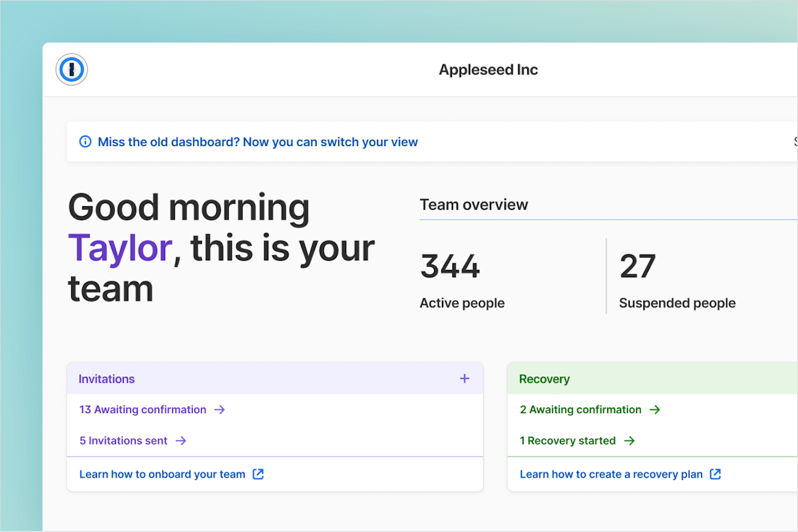This screenshot has width=798, height=532.
Task: Click the external-link icon for onboarding guide
Action: [258, 474]
